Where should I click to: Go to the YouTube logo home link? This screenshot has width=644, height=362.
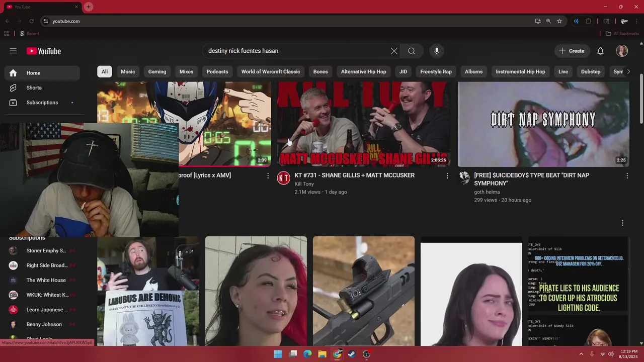[x=44, y=51]
